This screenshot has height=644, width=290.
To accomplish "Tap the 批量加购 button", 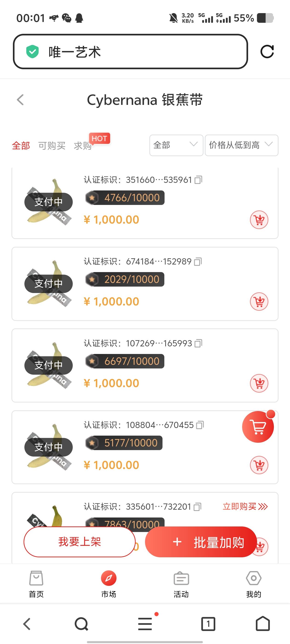I will click(x=201, y=542).
